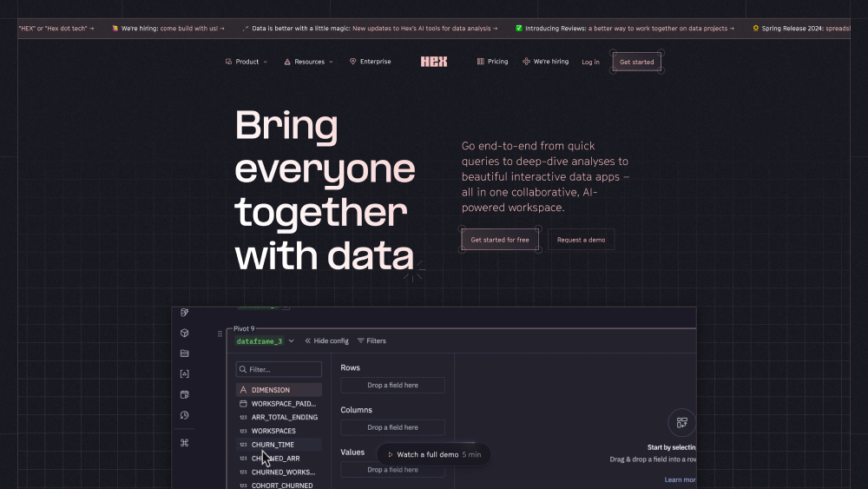Open the Resources menu
The image size is (868, 489).
tap(309, 62)
